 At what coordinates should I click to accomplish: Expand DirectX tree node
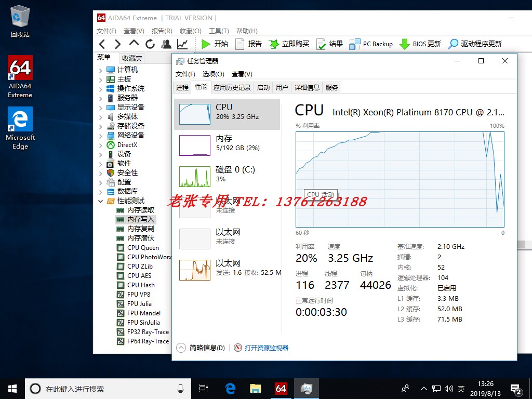pos(100,145)
